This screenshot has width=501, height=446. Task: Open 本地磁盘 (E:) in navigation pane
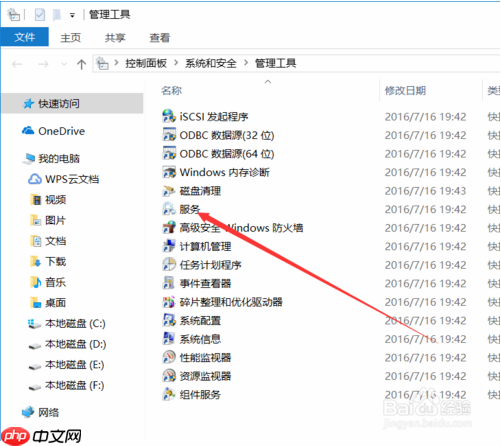point(75,365)
